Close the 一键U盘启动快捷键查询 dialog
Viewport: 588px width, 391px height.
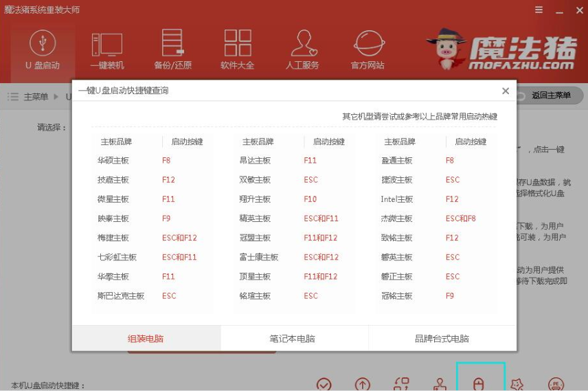coord(506,91)
